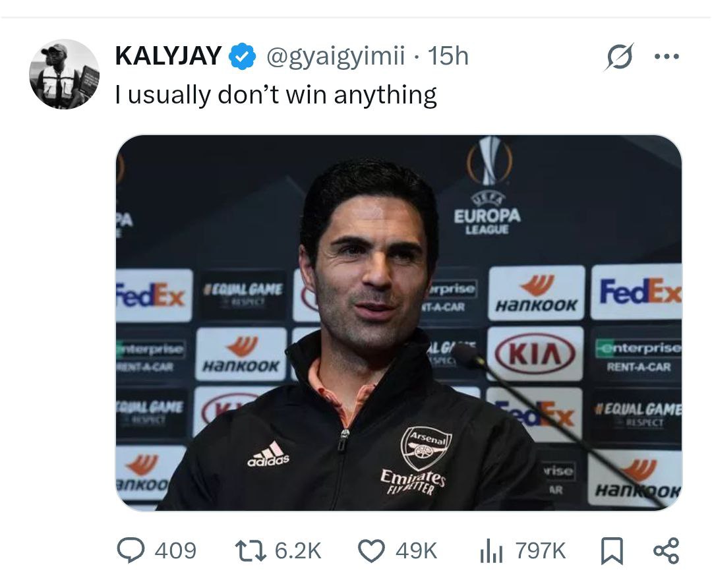712x588 pixels.
Task: Click the views bar chart icon
Action: pyautogui.click(x=491, y=551)
